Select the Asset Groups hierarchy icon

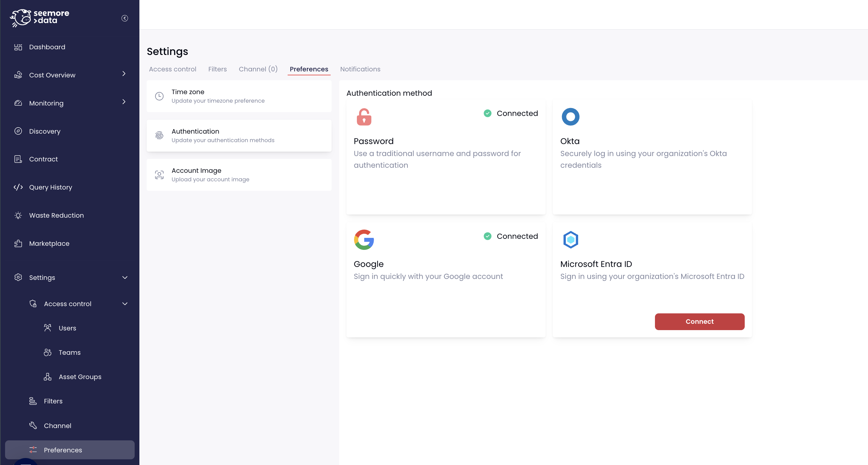pyautogui.click(x=48, y=377)
